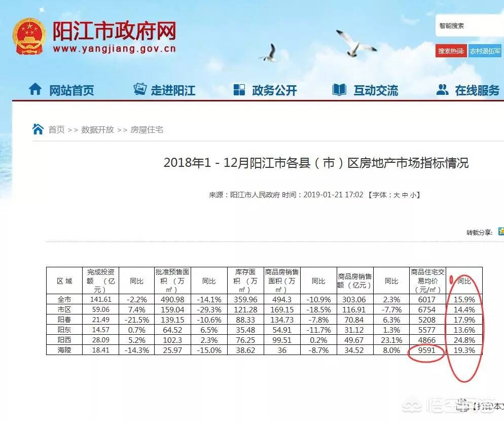504x422 pixels.
Task: Open the 网站首页 navigation menu
Action: point(70,89)
